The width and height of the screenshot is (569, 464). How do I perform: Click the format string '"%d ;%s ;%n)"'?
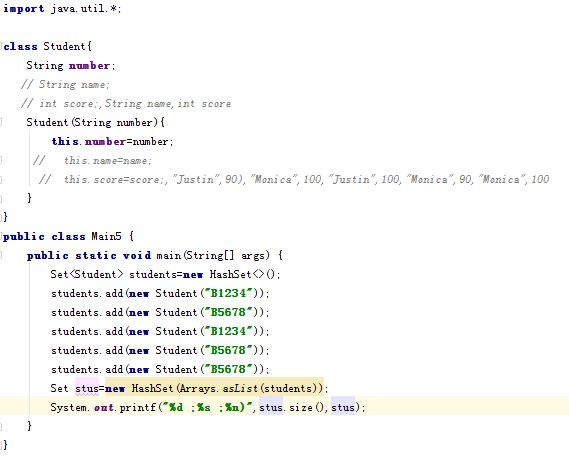(207, 407)
